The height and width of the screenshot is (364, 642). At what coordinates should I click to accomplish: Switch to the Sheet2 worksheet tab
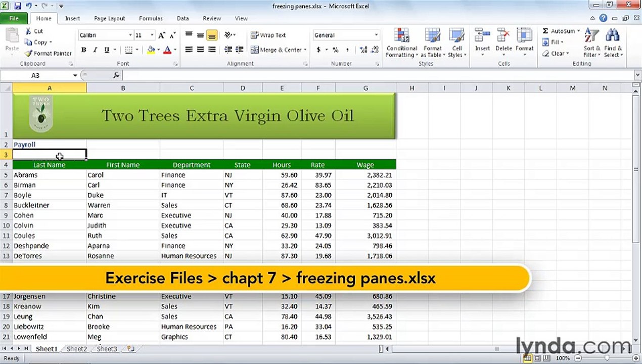(77, 349)
